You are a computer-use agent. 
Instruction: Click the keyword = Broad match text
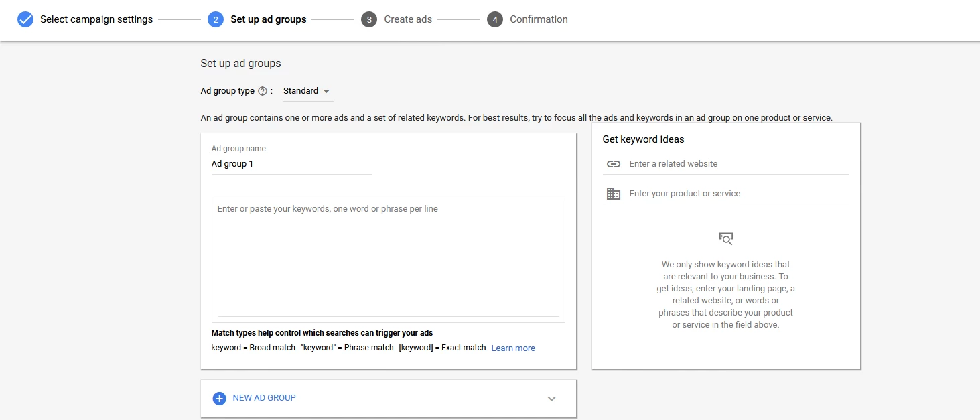click(253, 348)
